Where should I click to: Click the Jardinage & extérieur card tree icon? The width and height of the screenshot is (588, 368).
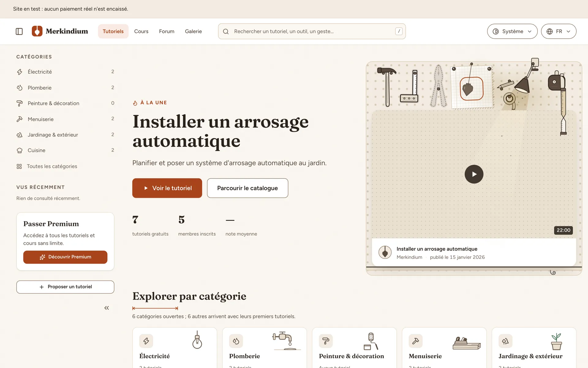[x=505, y=341]
